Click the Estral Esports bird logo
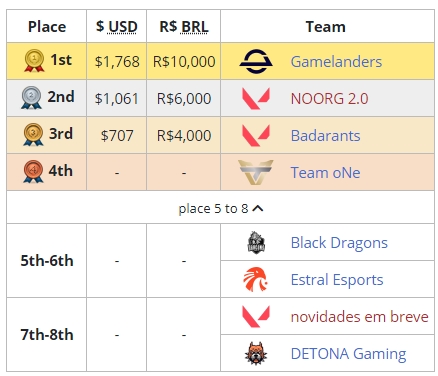The image size is (438, 376). click(255, 279)
